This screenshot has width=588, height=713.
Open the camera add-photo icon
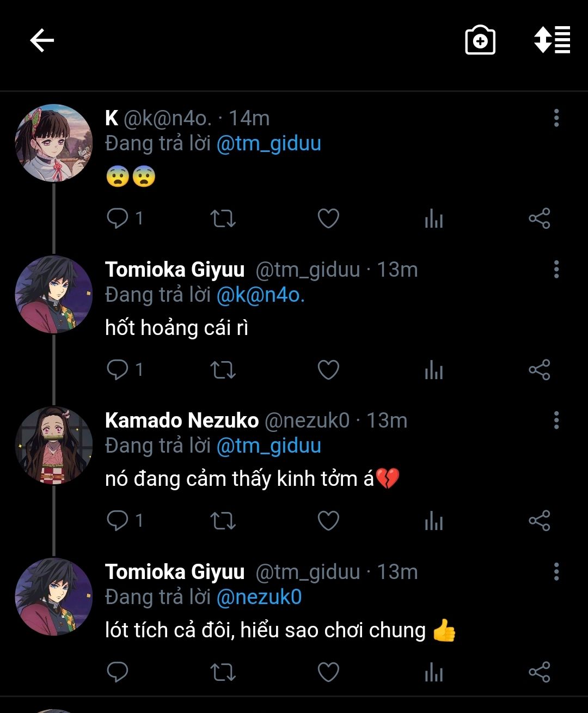click(480, 41)
